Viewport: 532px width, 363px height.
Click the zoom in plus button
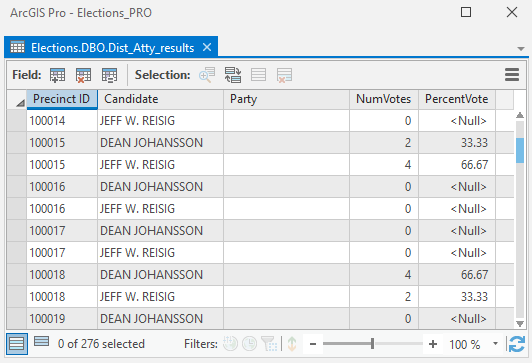tap(433, 344)
